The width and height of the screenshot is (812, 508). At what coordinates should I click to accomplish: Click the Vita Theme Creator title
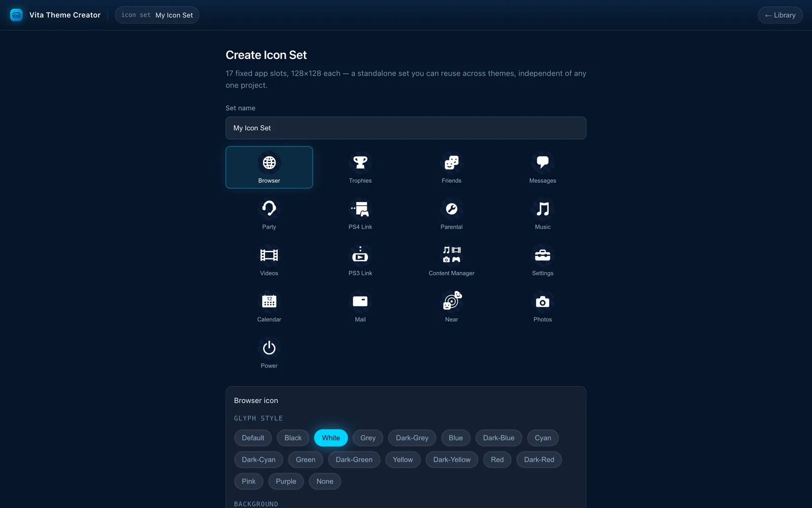tap(65, 15)
